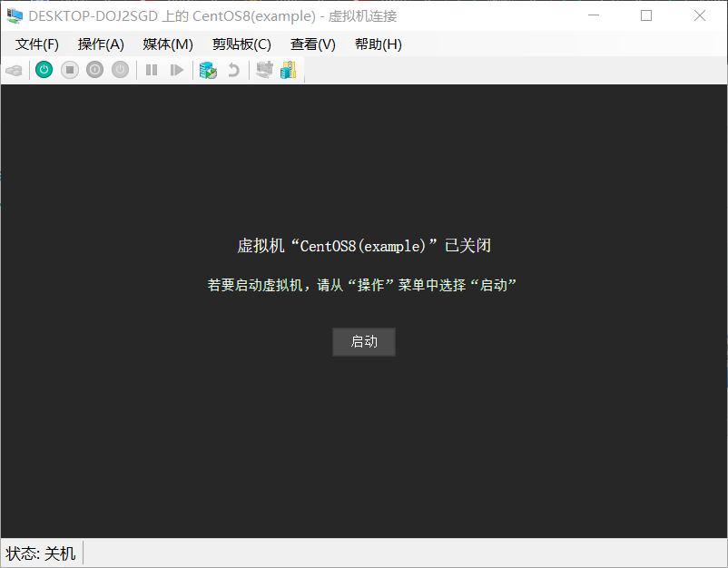Screen dimensions: 728x568
Task: Open the 操作(A) menu
Action: [102, 44]
